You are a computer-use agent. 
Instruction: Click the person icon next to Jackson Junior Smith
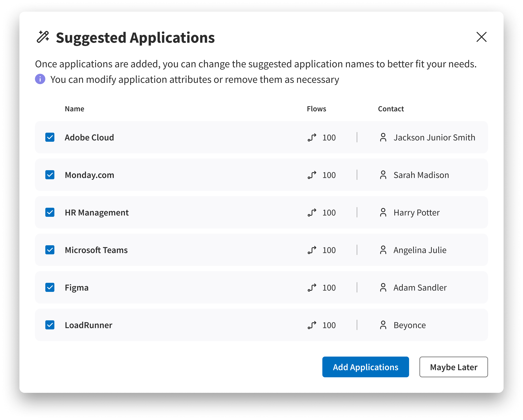click(x=383, y=138)
